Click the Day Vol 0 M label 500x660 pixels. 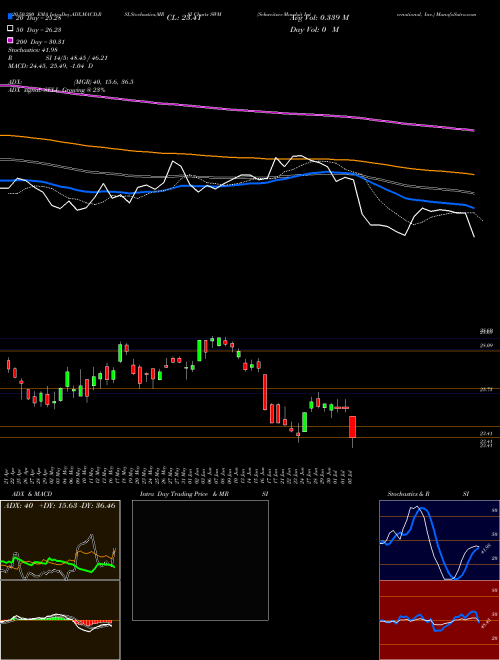pyautogui.click(x=314, y=30)
